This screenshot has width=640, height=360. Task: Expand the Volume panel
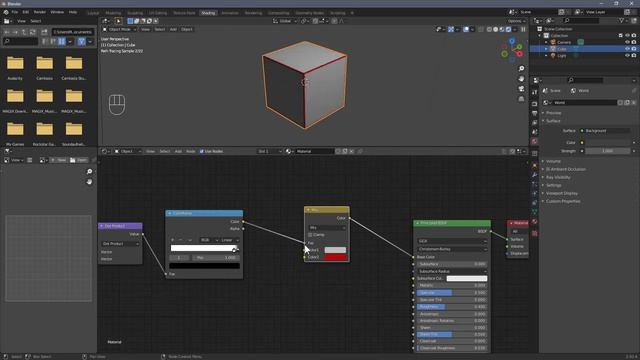coord(553,161)
